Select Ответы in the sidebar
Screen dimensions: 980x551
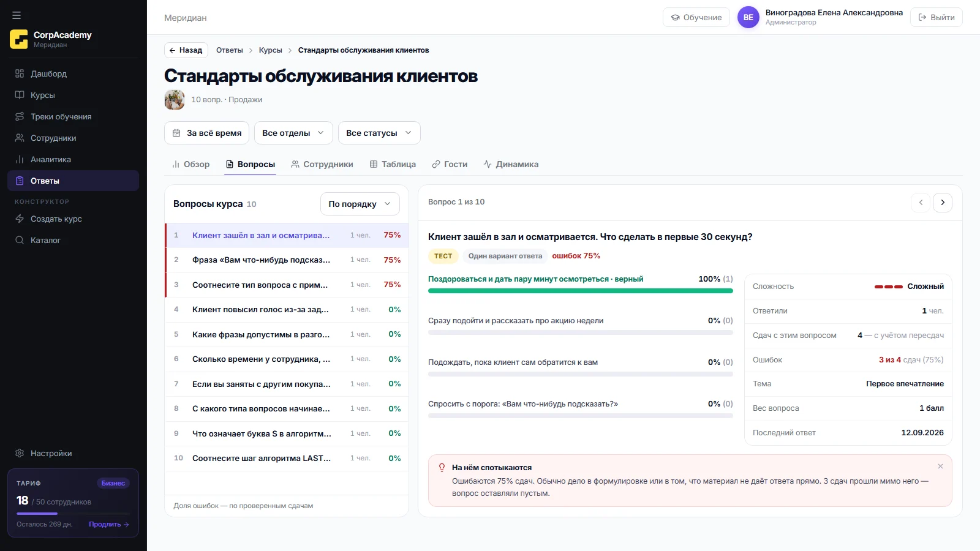click(73, 181)
